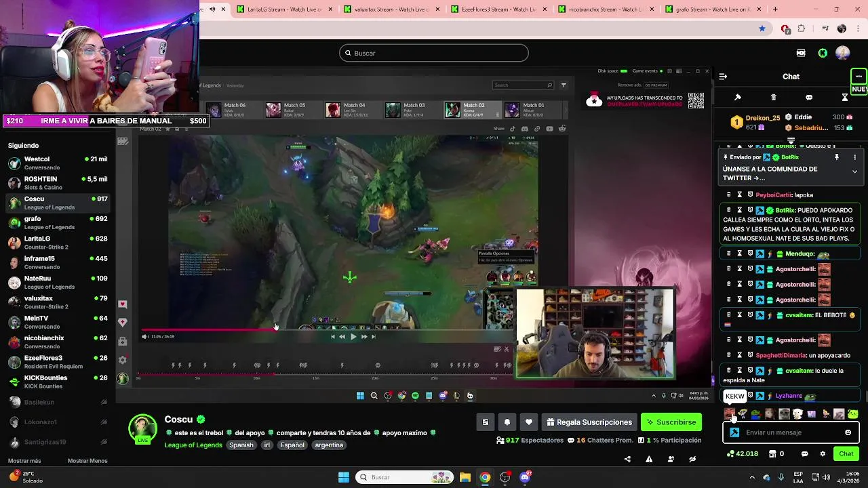Screen dimensions: 868x488
Task: Focus the Enviar un mensaje field
Action: point(791,432)
